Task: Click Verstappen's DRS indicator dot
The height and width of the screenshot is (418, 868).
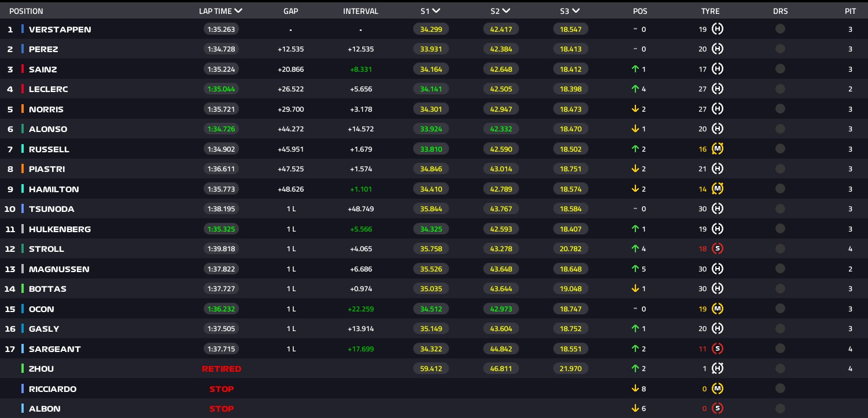Action: coord(780,30)
